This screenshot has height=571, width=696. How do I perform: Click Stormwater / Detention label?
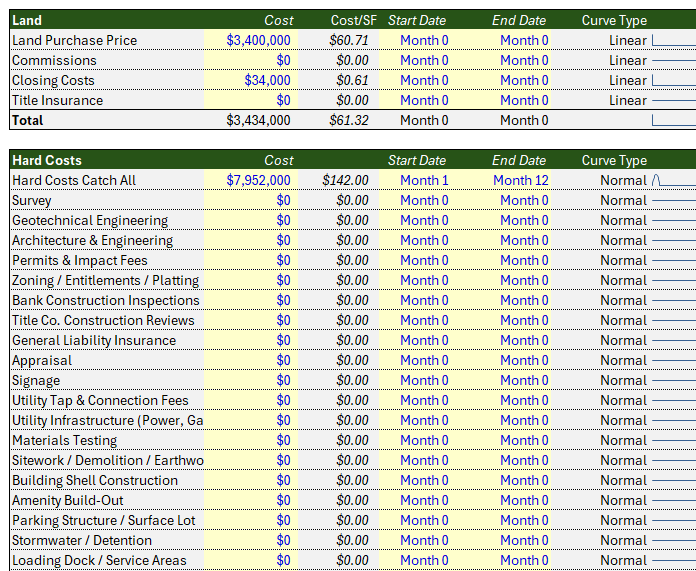pos(82,540)
